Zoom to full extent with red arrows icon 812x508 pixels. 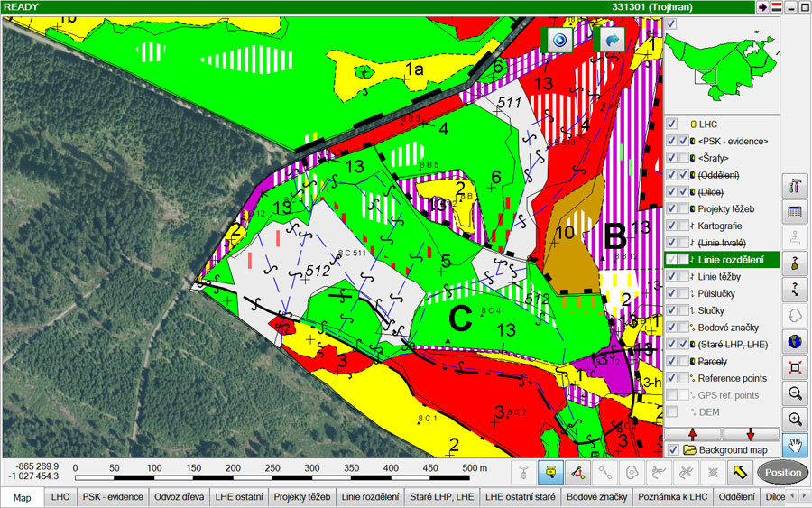click(795, 367)
